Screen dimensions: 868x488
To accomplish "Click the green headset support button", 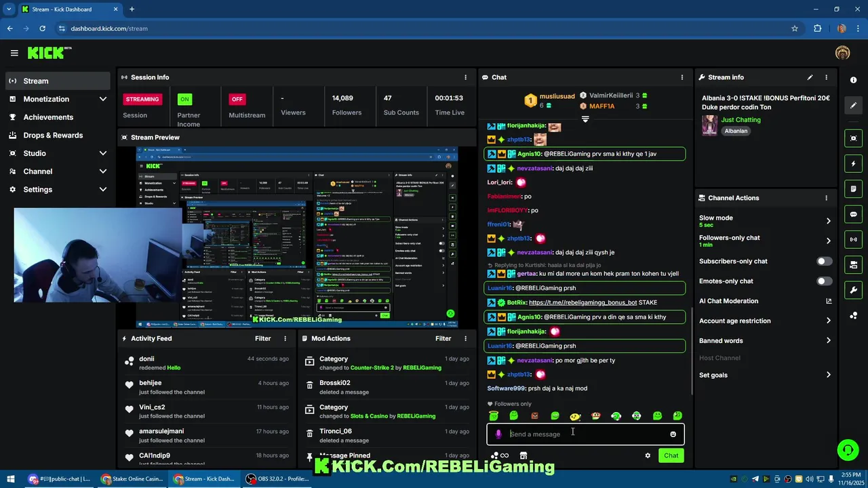I will [x=847, y=449].
